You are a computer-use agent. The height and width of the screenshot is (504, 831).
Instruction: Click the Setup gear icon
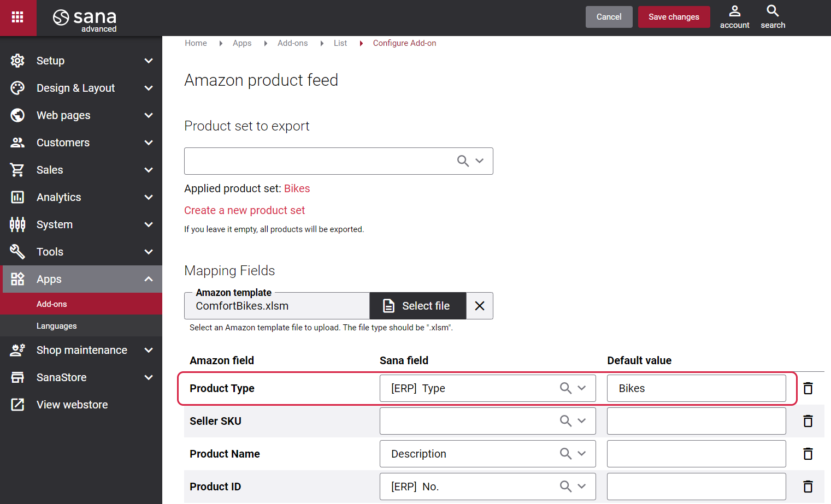[17, 61]
